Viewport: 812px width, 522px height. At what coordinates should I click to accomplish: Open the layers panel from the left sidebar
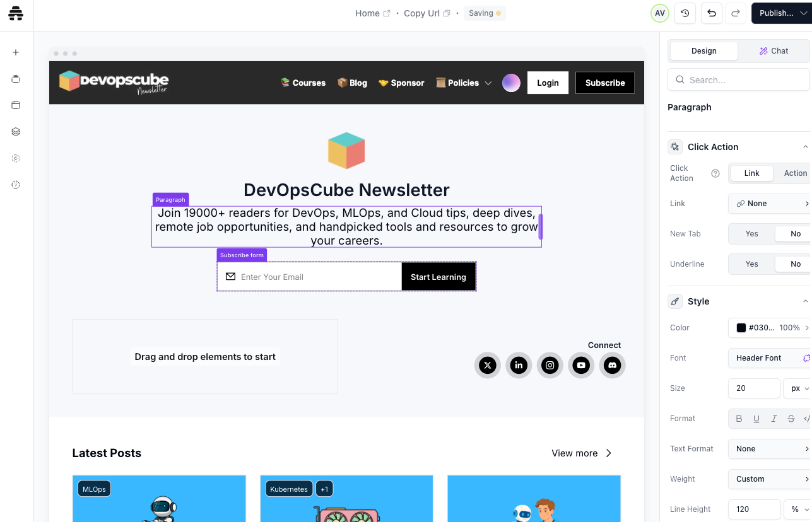[x=16, y=131]
